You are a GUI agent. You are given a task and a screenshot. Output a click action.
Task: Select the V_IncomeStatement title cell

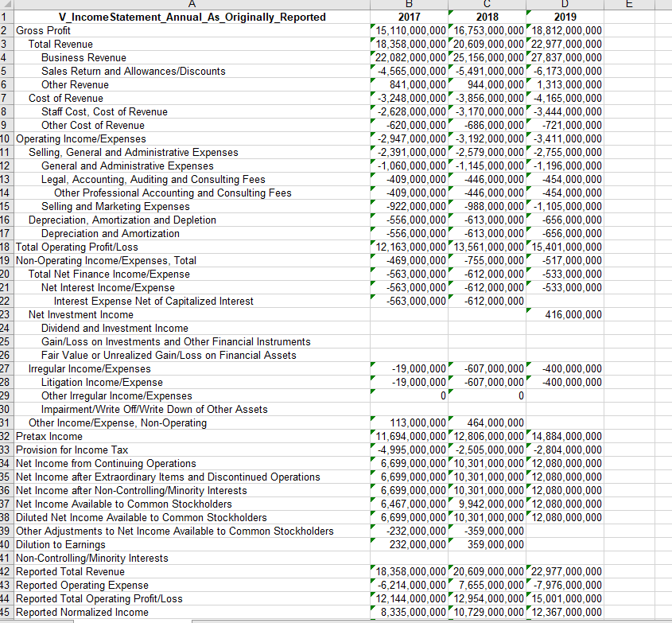[x=191, y=17]
